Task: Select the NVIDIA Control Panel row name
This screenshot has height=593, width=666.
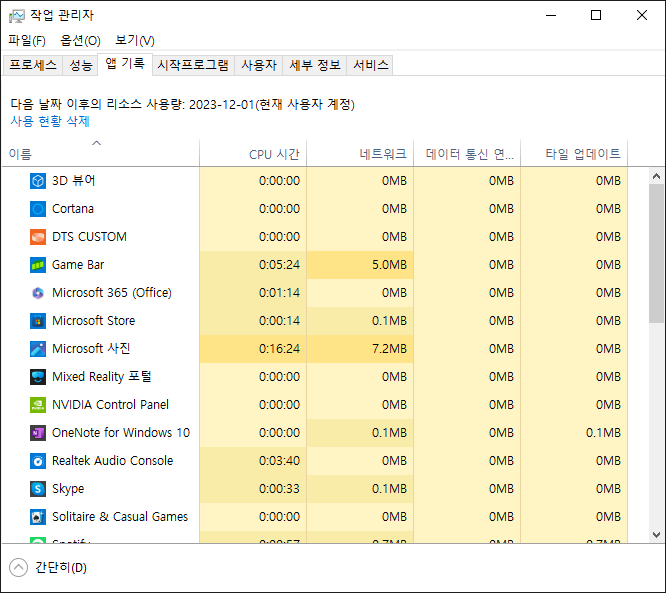Action: pyautogui.click(x=110, y=405)
